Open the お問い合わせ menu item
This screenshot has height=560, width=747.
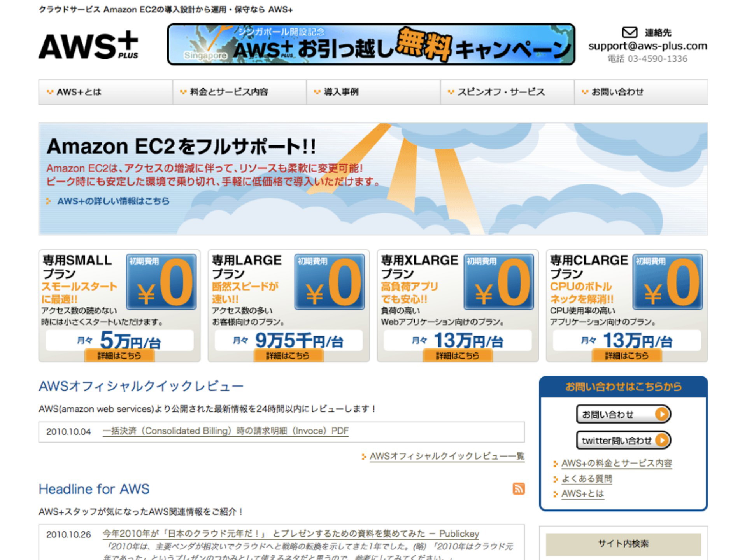[641, 92]
